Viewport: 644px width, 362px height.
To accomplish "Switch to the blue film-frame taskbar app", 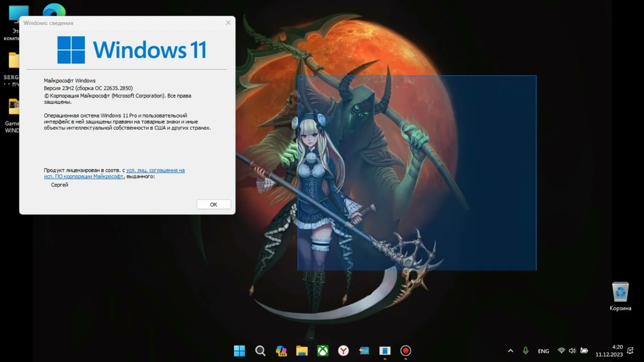I will click(x=385, y=350).
